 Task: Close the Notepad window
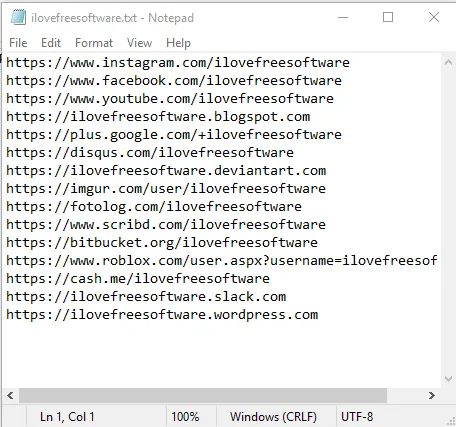pyautogui.click(x=434, y=17)
